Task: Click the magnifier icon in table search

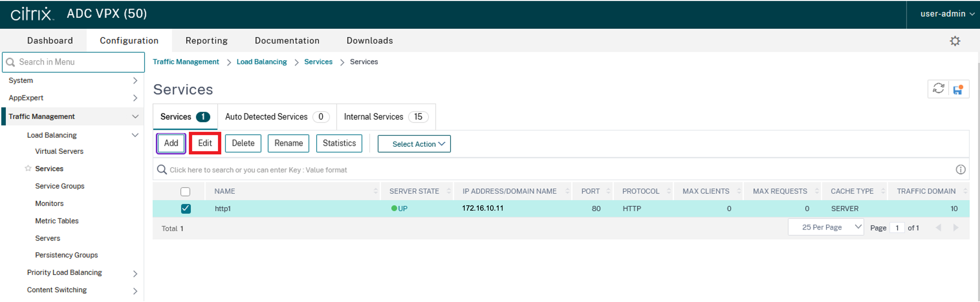Action: tap(162, 169)
